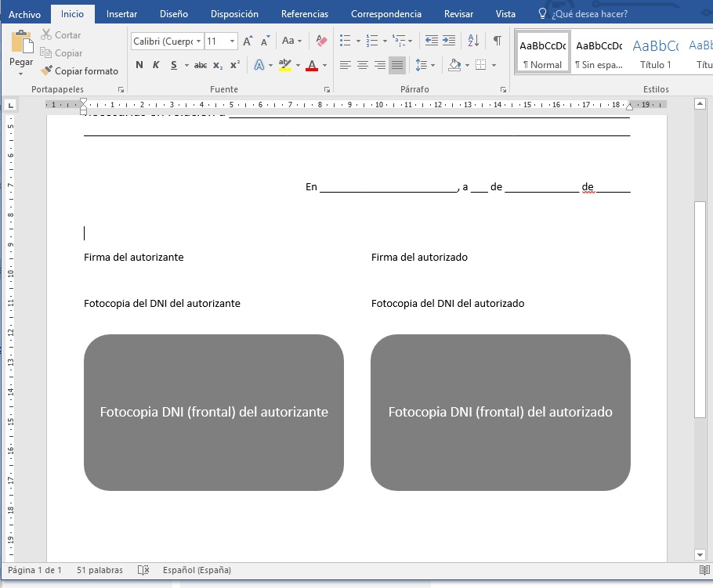
Task: Select the DNI autorizado gray placeholder box
Action: (500, 412)
